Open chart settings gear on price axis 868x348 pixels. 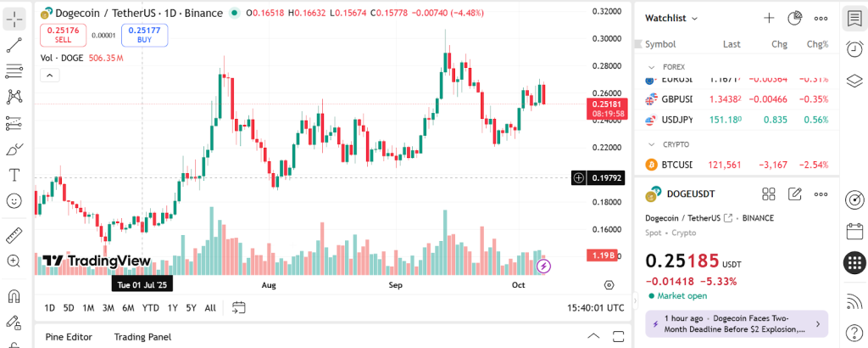(609, 285)
